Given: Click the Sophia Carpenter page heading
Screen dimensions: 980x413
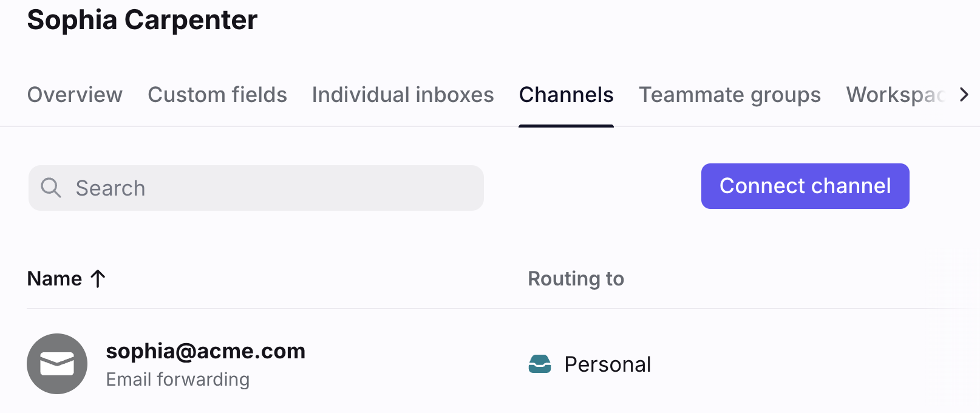Looking at the screenshot, I should (x=142, y=20).
